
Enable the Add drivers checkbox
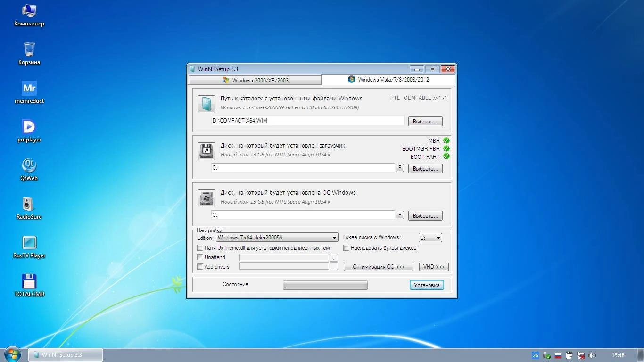point(200,267)
